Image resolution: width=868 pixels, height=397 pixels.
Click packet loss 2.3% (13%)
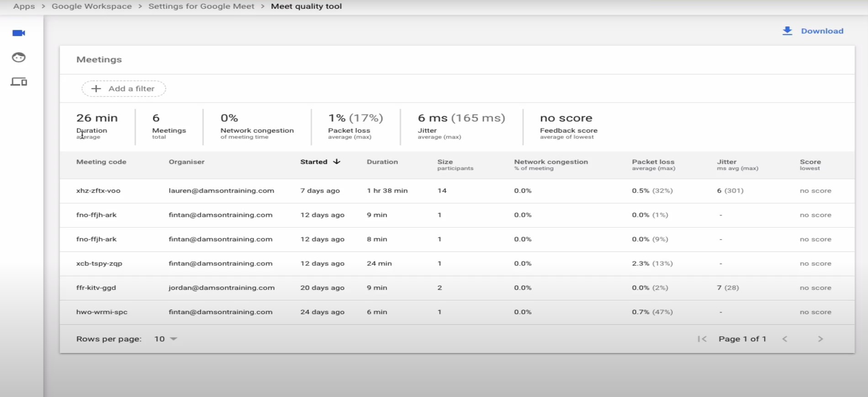[652, 263]
